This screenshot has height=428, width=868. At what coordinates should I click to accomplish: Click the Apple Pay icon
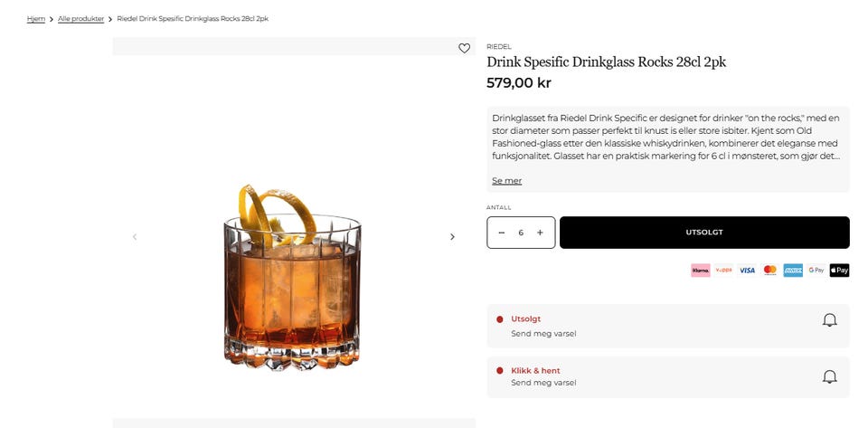(839, 271)
